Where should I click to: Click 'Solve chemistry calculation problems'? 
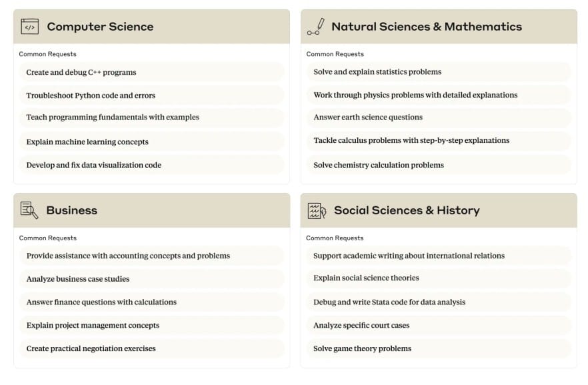[379, 165]
